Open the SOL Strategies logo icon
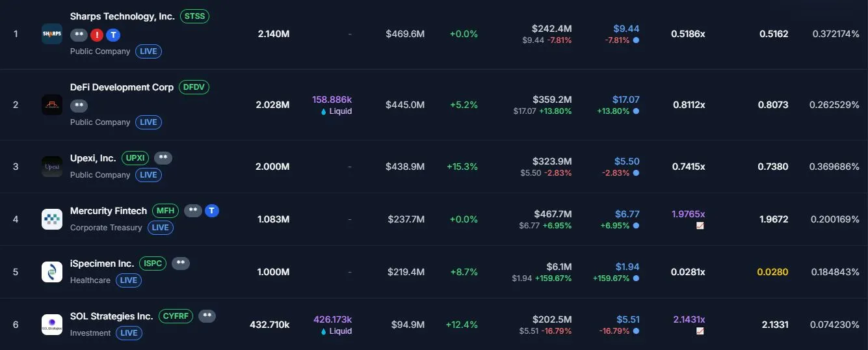Screen dimensions: 868x350 (x=52, y=325)
